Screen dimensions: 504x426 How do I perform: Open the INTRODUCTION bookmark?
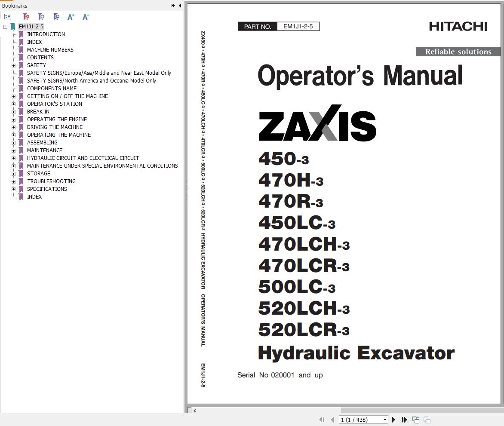click(46, 34)
